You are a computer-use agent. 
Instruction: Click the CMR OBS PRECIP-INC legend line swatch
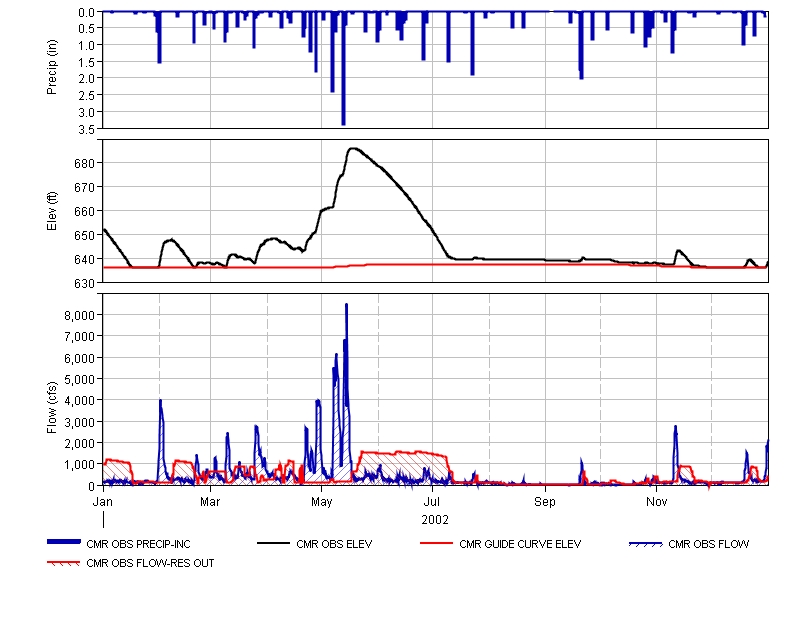click(65, 543)
